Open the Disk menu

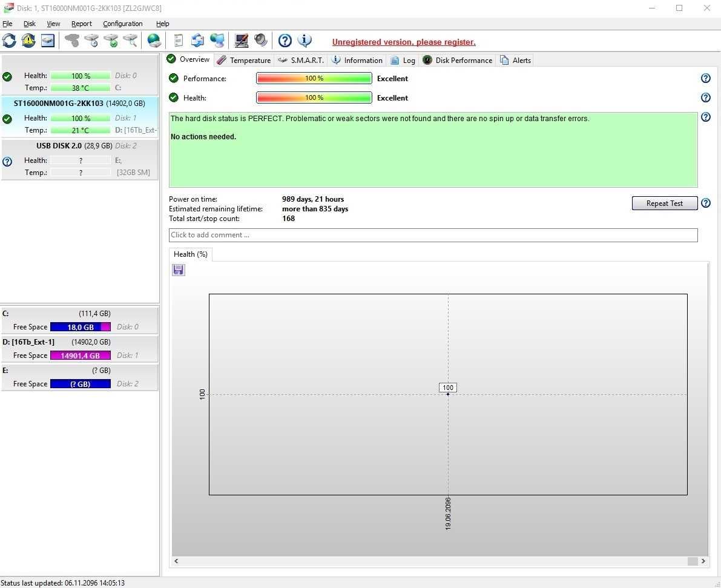(x=30, y=24)
